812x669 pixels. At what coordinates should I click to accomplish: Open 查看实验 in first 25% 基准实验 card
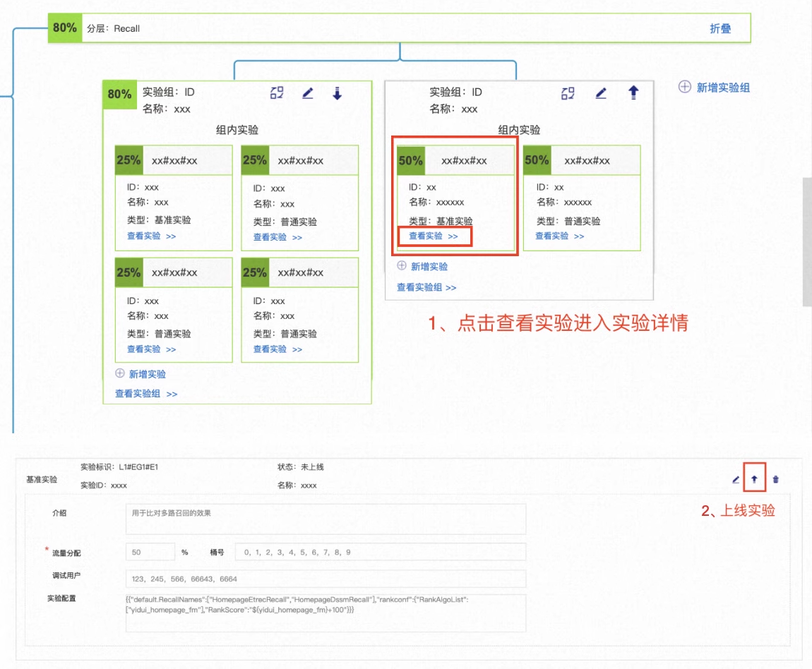coord(151,236)
